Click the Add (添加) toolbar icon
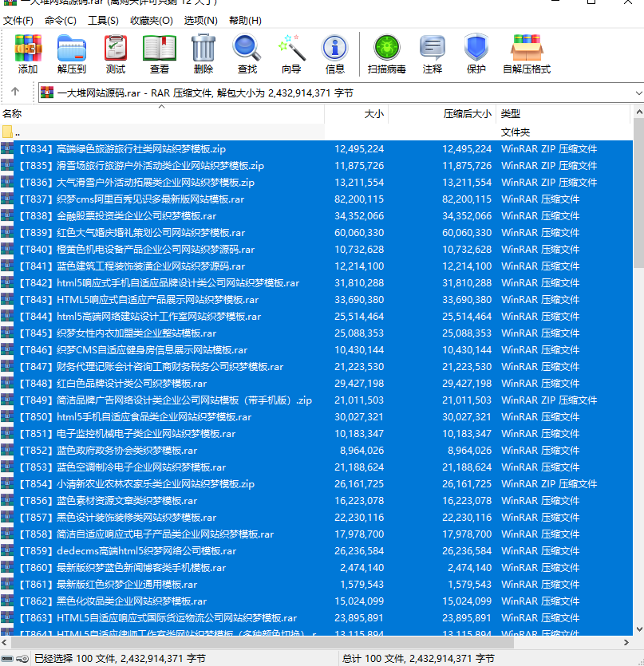Screen dimensions: 644x666 tap(28, 54)
